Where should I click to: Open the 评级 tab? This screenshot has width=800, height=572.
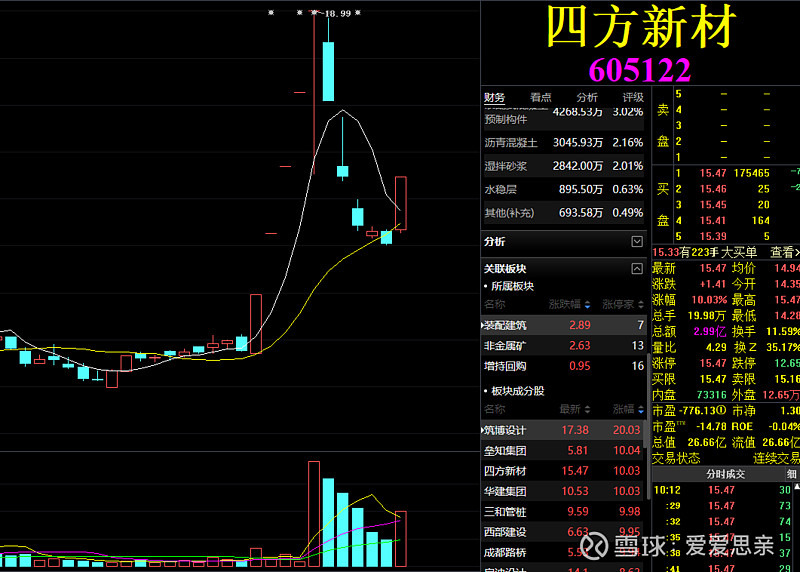pos(633,97)
